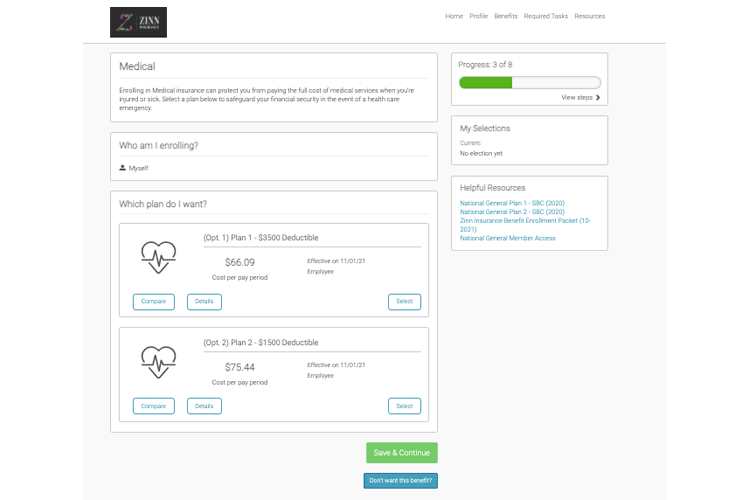750x500 pixels.
Task: Click the person icon beside Myself
Action: pos(123,168)
